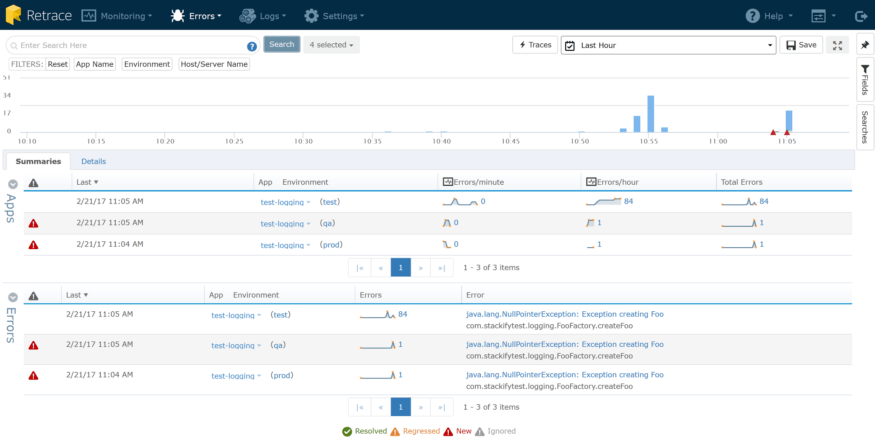Click the Save button

click(x=800, y=45)
